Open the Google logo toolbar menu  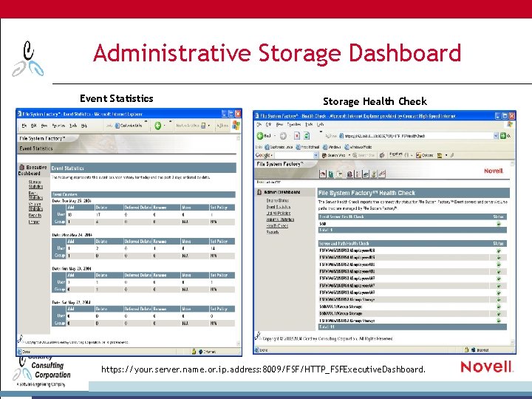[x=264, y=155]
